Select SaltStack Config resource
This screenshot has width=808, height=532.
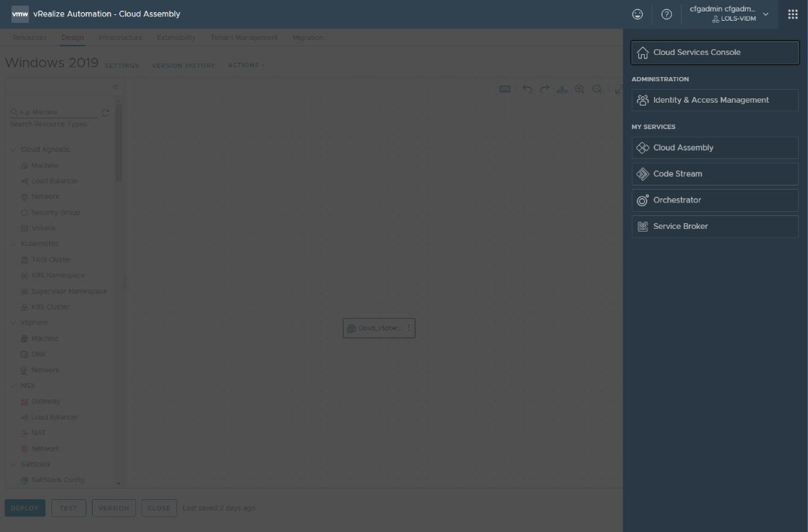[52, 480]
